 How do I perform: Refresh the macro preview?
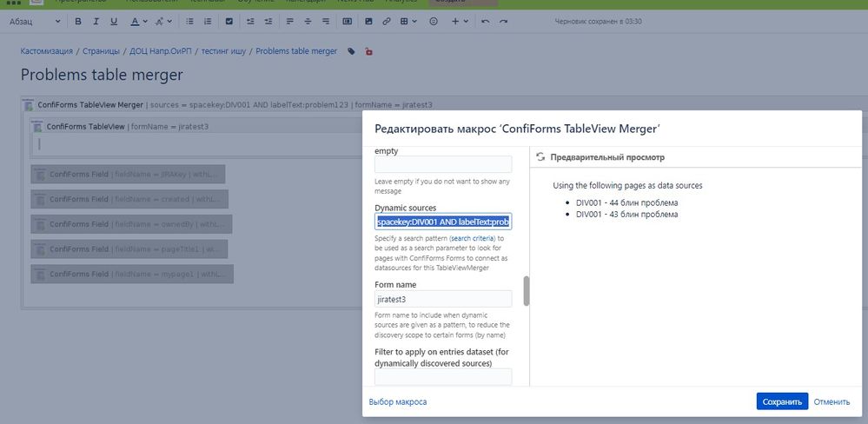pos(540,157)
